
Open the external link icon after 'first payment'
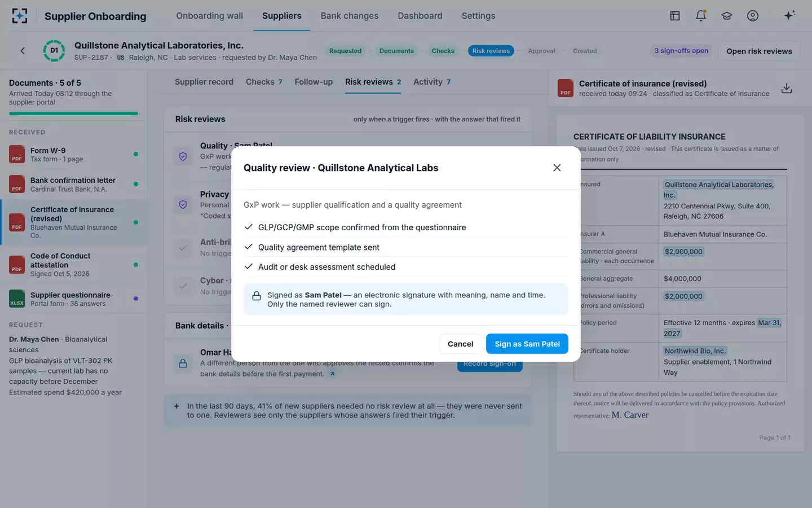tap(332, 374)
